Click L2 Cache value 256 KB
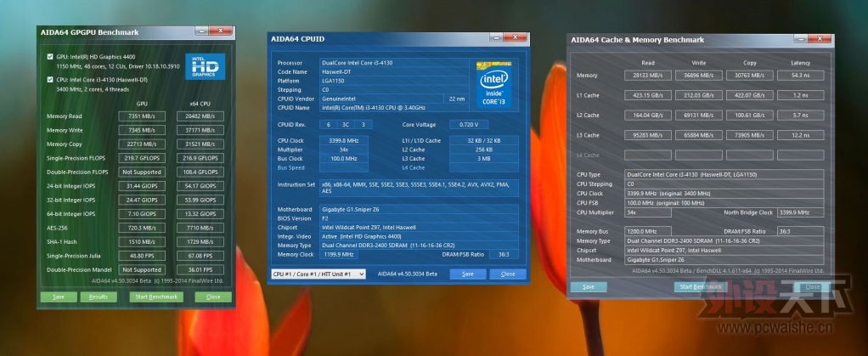 click(x=484, y=150)
